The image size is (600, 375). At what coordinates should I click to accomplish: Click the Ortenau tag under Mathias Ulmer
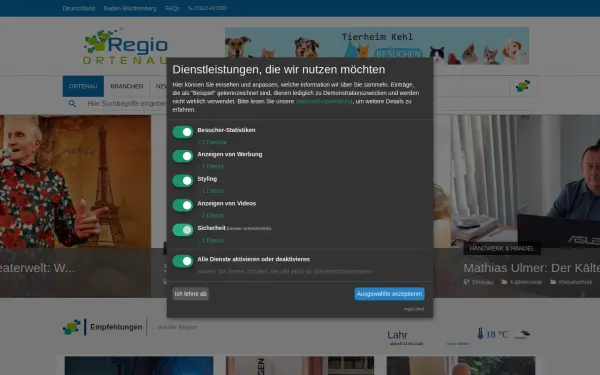click(x=478, y=282)
